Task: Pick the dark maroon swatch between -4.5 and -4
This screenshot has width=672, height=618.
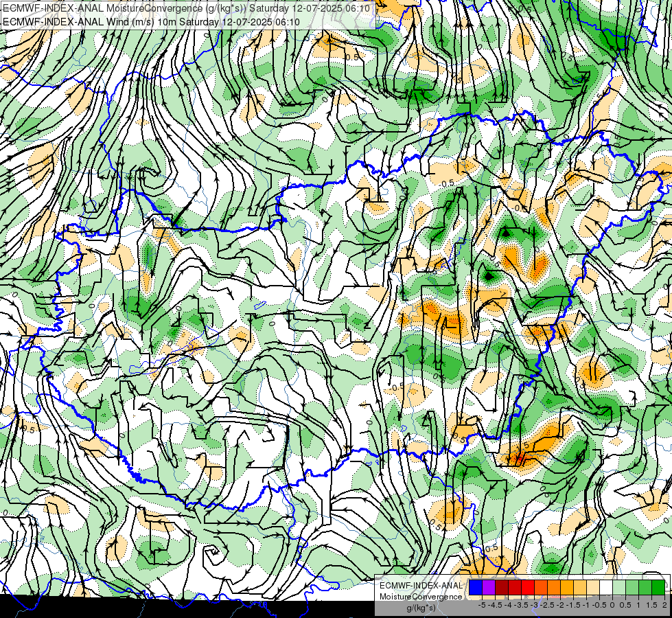Action: (502, 587)
